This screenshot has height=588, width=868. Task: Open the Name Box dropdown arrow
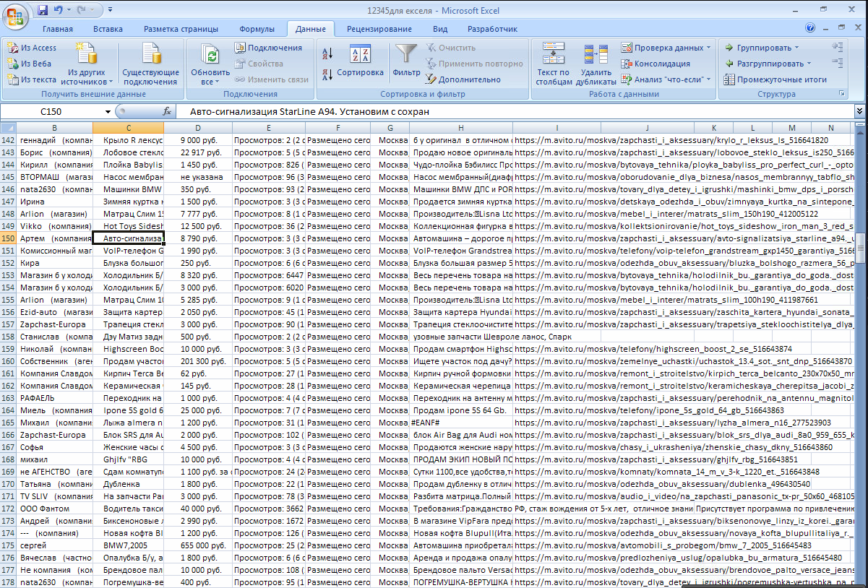pyautogui.click(x=108, y=112)
